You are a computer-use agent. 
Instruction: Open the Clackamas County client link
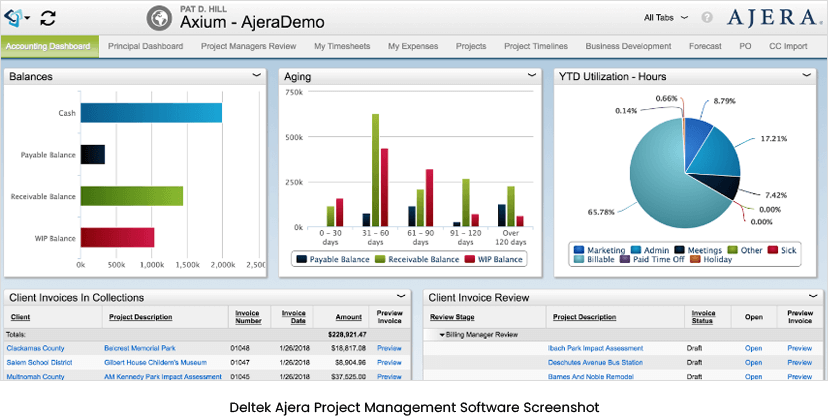35,348
